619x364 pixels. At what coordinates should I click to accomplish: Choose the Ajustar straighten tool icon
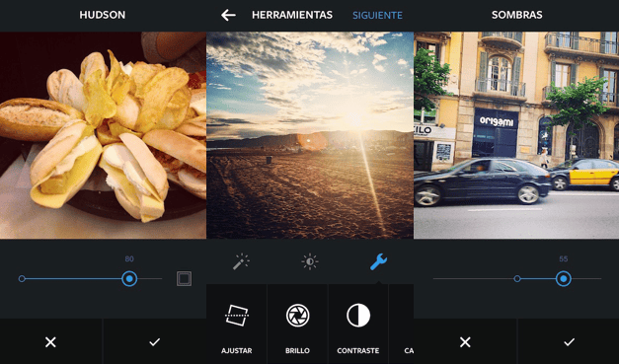click(237, 316)
